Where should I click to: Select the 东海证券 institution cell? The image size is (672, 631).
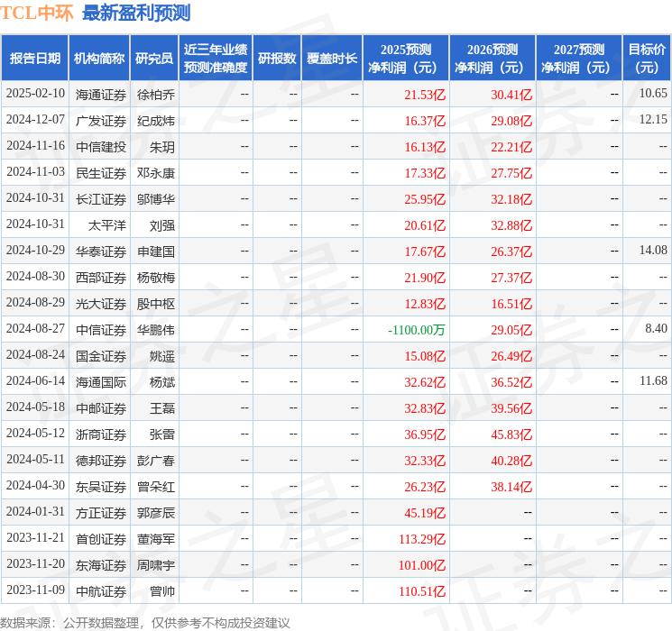(101, 565)
